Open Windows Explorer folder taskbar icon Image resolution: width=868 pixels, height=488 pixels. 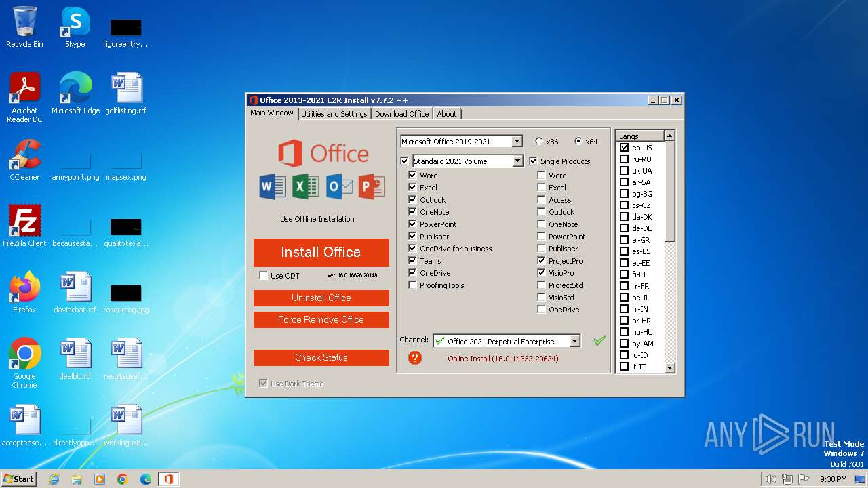(x=77, y=479)
